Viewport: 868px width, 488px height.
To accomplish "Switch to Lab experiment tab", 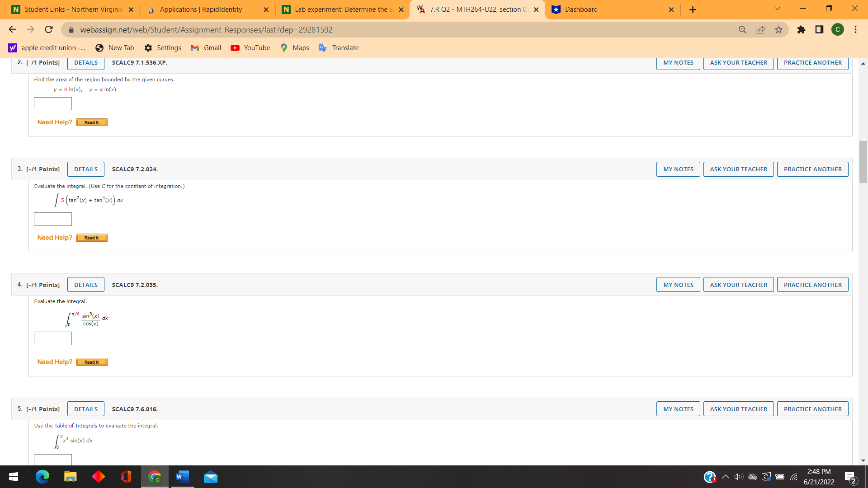I will coord(340,9).
